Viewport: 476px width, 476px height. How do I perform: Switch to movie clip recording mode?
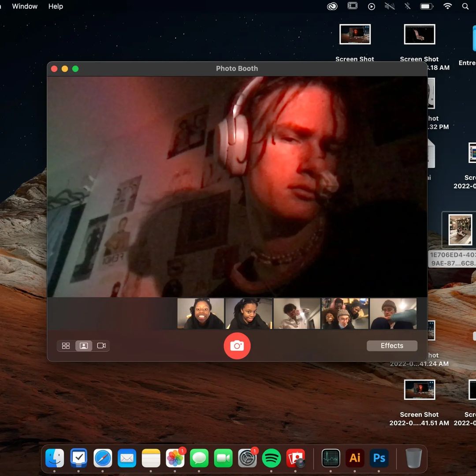coord(101,346)
